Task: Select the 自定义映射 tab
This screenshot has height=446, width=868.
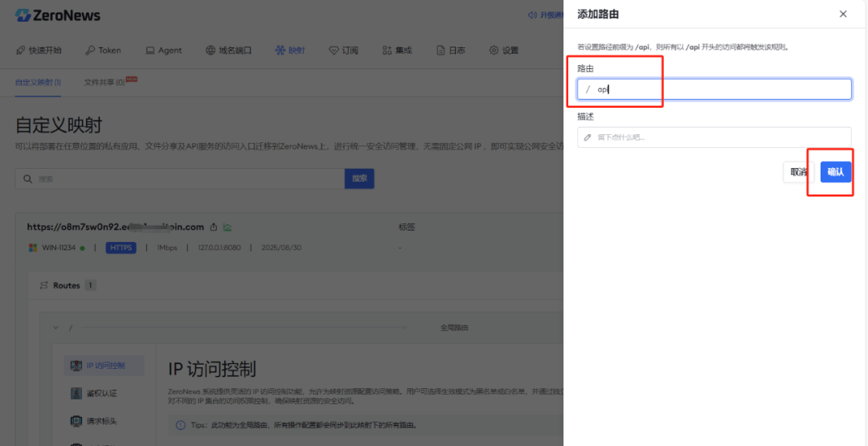Action: click(38, 82)
